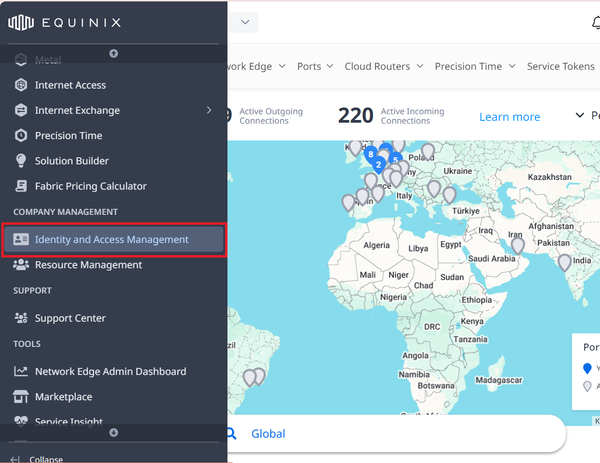Open the Service Tokens tab

562,66
